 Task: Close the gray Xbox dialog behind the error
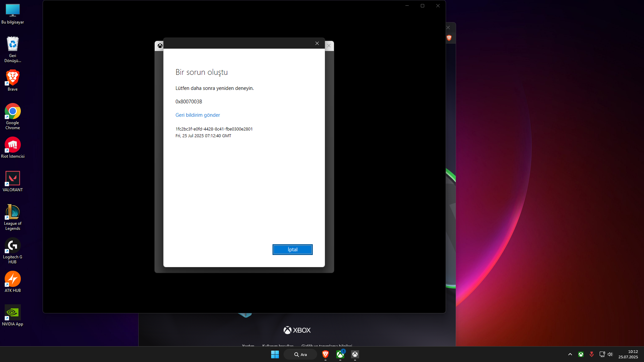click(329, 46)
